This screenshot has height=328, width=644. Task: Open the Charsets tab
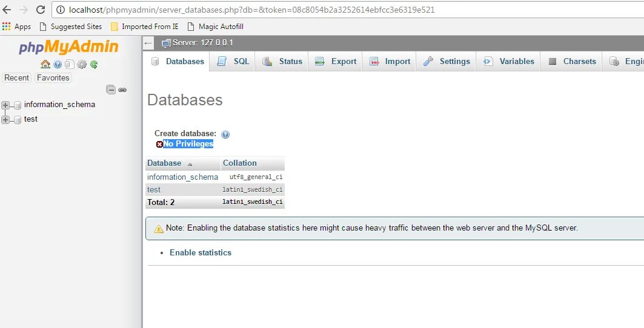click(572, 62)
